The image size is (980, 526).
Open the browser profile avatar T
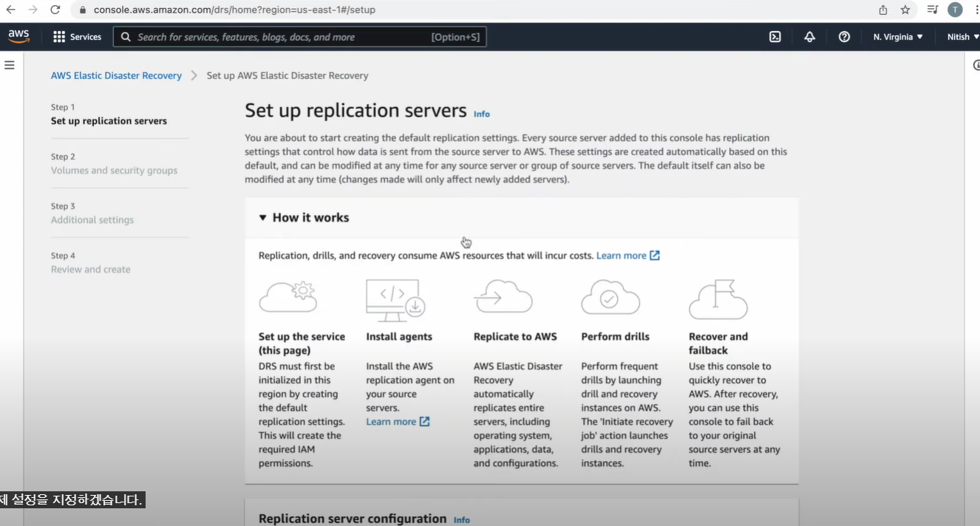point(955,10)
